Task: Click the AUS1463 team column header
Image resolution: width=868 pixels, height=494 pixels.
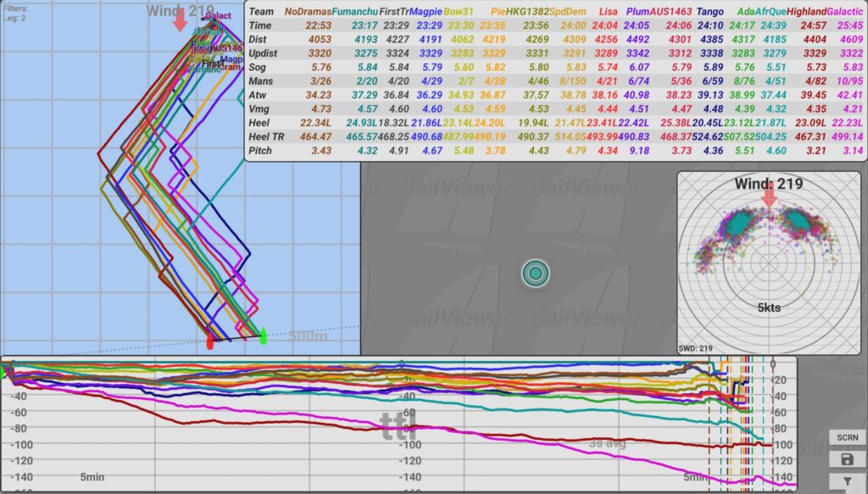Action: point(671,12)
